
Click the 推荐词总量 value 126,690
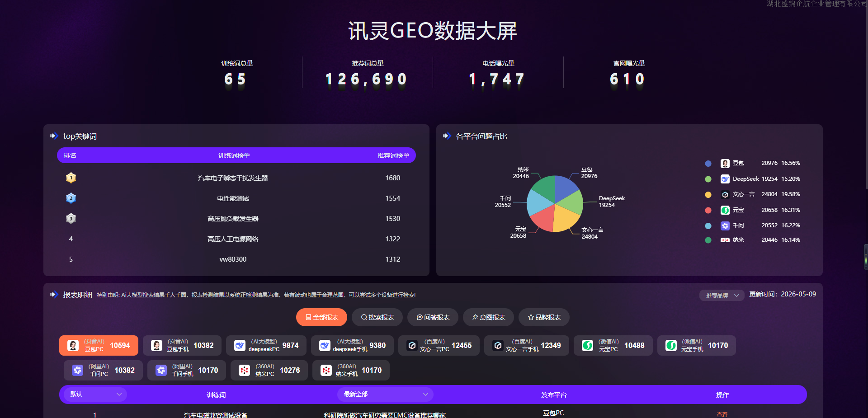coord(367,80)
